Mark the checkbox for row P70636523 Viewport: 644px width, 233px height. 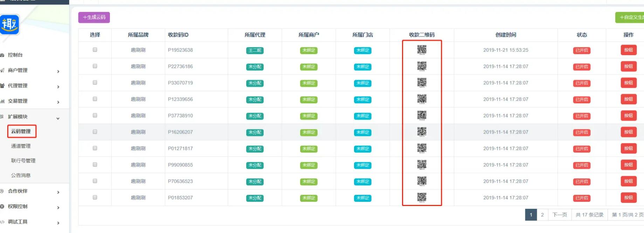(95, 181)
